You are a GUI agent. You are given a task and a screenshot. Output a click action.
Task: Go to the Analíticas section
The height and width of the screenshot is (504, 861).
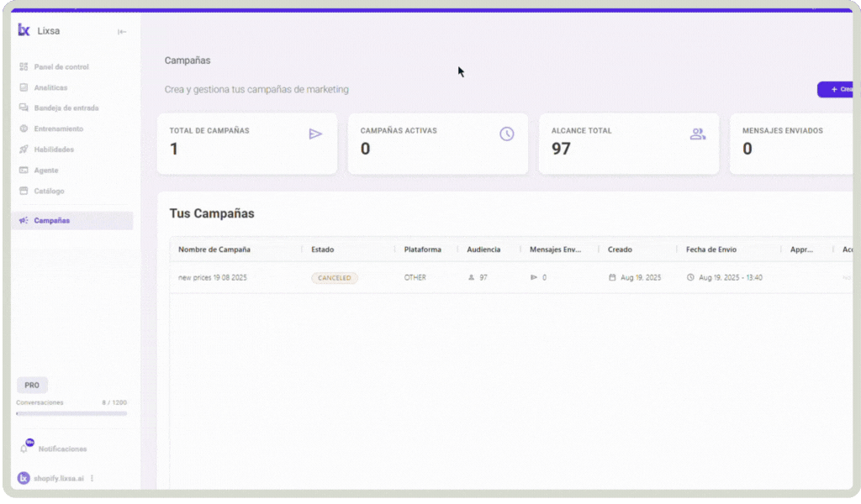50,87
